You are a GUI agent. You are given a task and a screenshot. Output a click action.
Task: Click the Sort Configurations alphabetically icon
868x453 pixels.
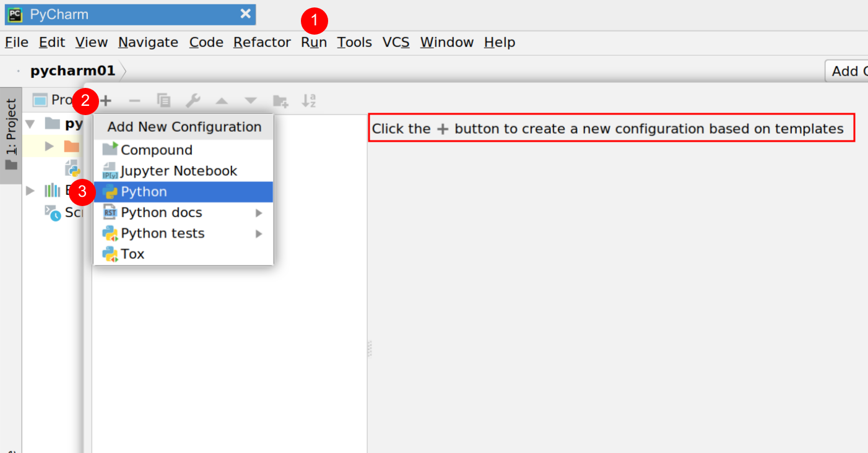[x=309, y=100]
